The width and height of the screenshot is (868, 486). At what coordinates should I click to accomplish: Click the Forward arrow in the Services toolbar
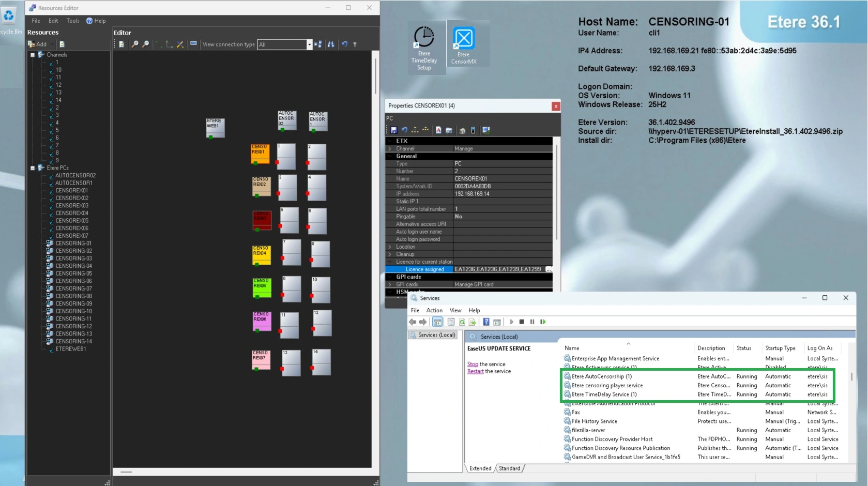tap(423, 322)
